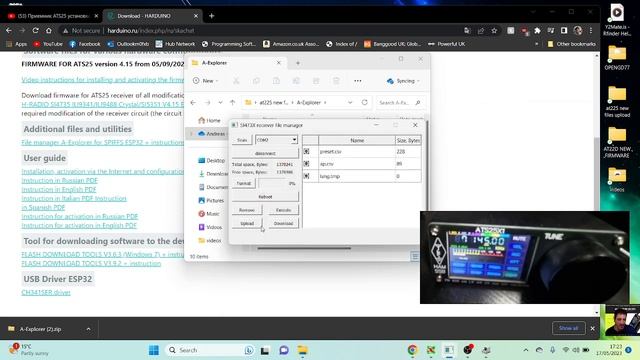Open Videos in Explorer sidebar
This screenshot has width=640, height=360.
coord(210,227)
